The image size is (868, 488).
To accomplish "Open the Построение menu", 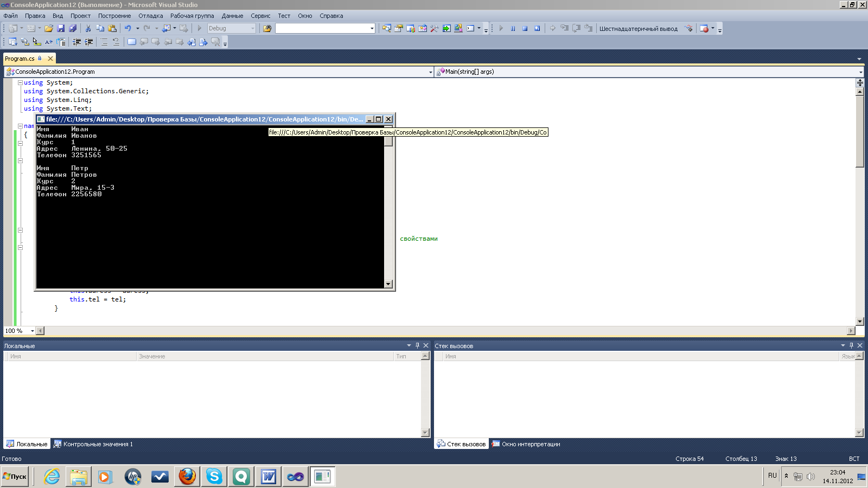I will [114, 16].
